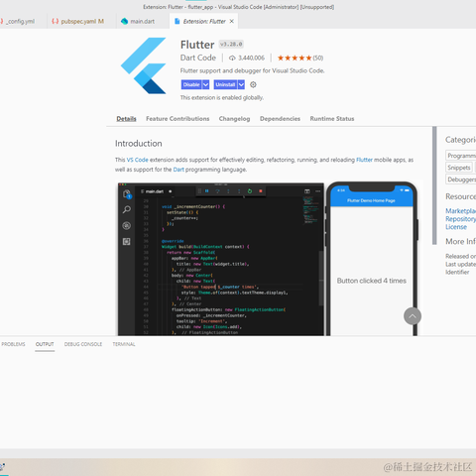
Task: Open the extension settings gear
Action: (x=253, y=84)
